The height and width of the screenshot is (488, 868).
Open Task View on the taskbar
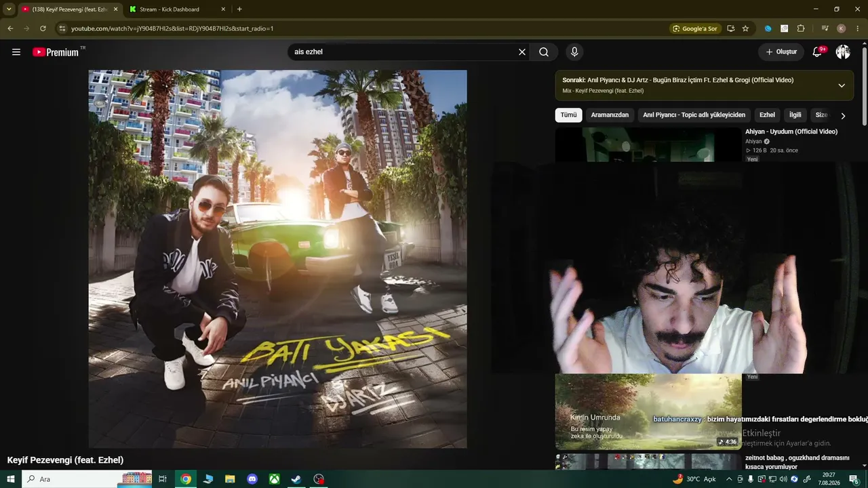(x=163, y=479)
